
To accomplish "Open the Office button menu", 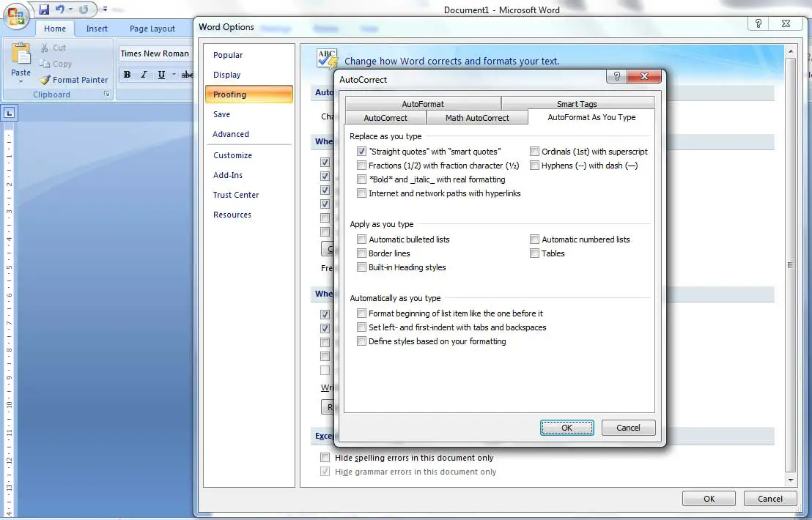I will point(16,16).
